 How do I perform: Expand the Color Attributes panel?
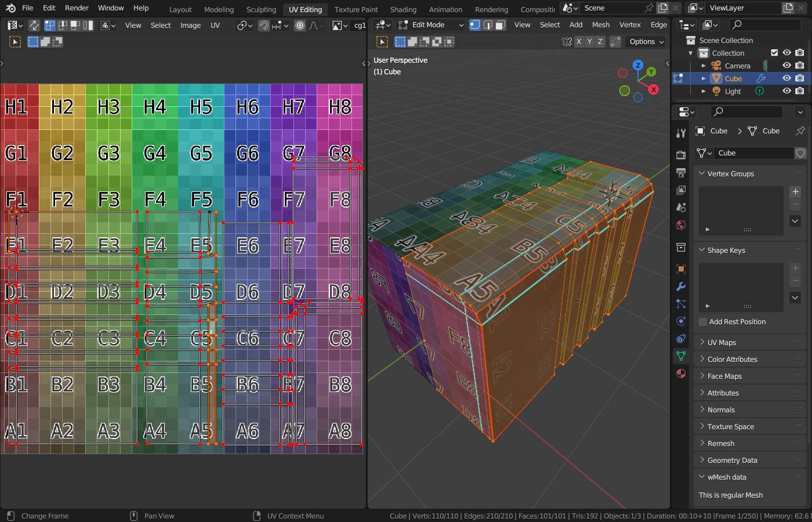click(749, 360)
